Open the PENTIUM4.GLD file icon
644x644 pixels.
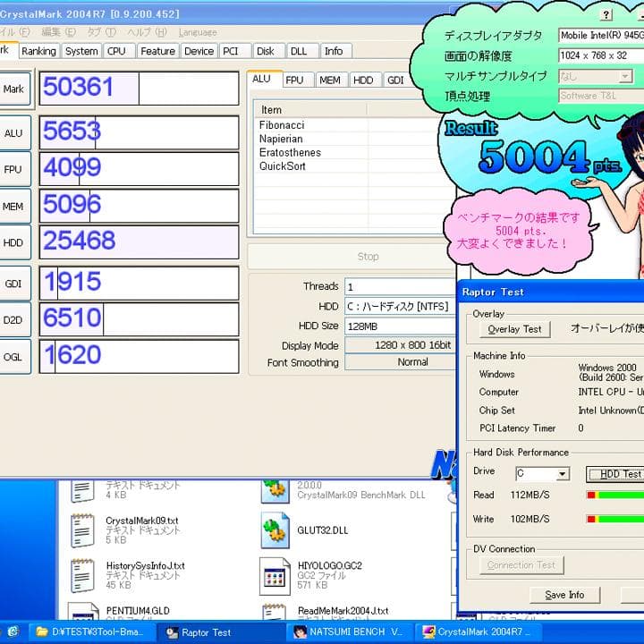[83, 611]
